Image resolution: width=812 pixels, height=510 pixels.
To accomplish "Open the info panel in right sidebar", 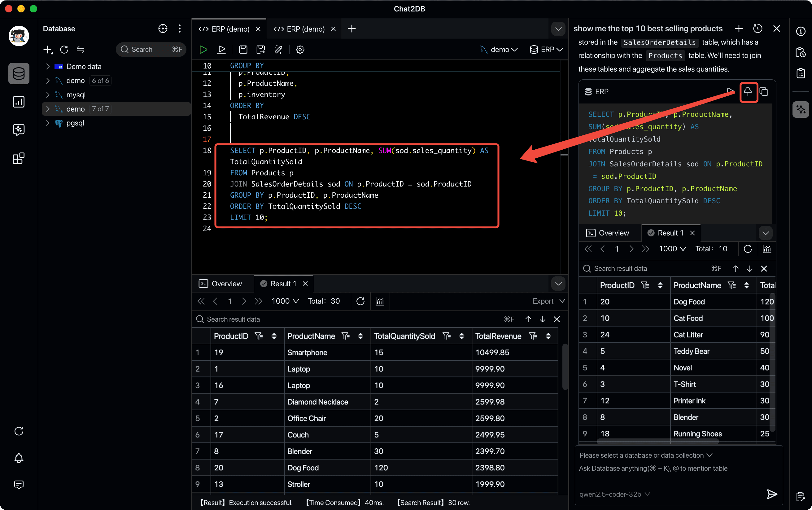I will click(801, 31).
